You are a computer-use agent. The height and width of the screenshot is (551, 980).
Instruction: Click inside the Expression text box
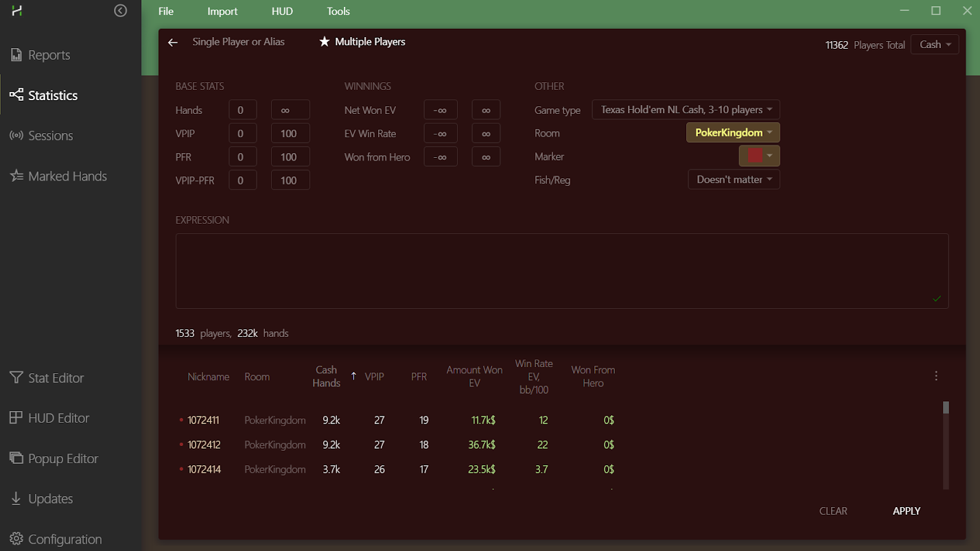[562, 270]
